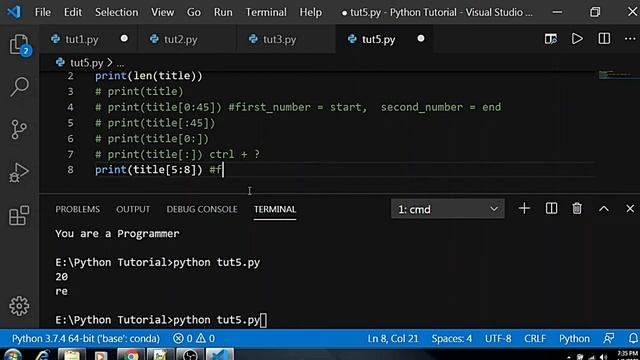The width and height of the screenshot is (640, 360).
Task: Open the notifications bell in status bar
Action: click(x=633, y=338)
